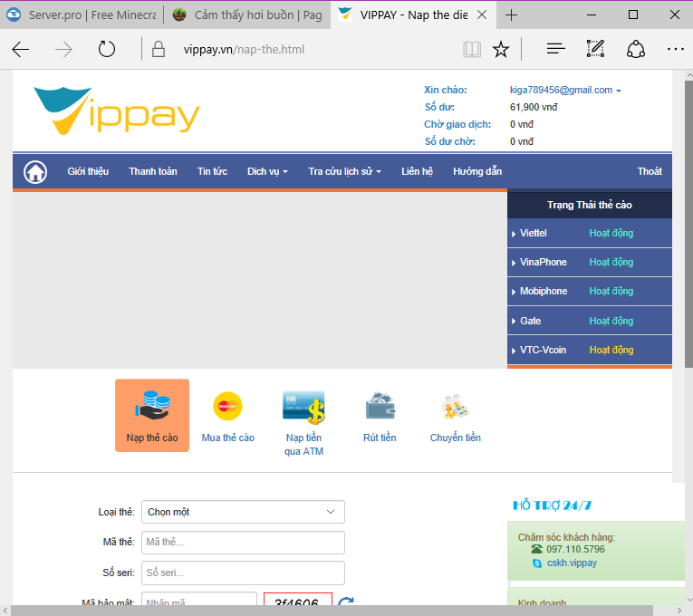Screen dimensions: 693x616
Task: Click Thoát logout link
Action: point(650,171)
